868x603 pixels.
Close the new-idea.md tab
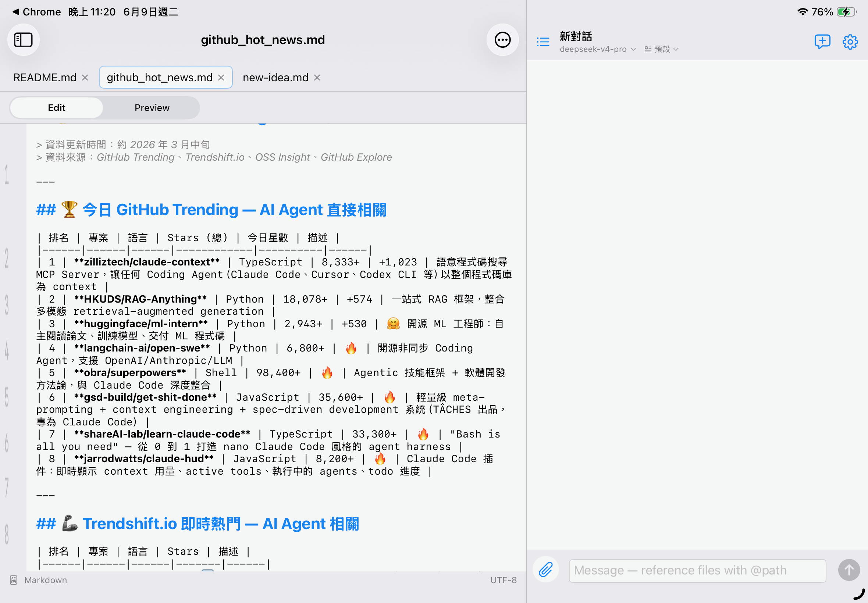click(317, 78)
